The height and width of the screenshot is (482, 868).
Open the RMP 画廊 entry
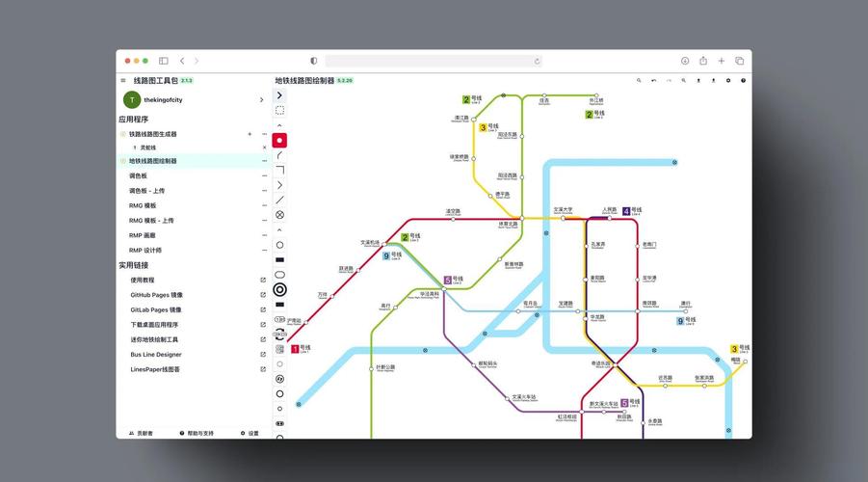(143, 235)
